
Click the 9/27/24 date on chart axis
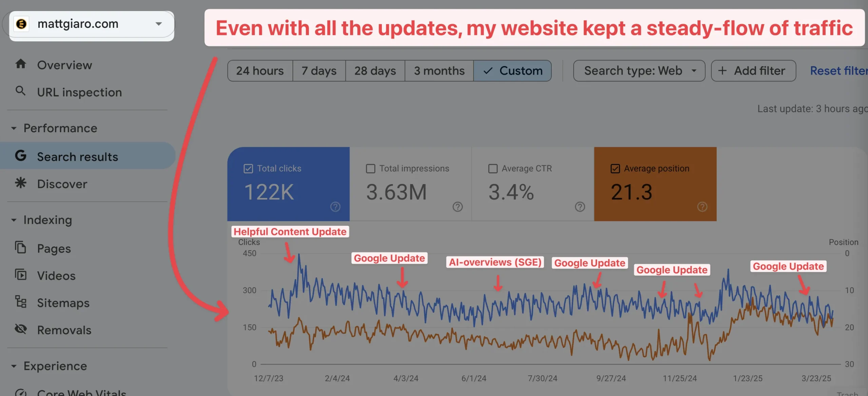pos(611,378)
